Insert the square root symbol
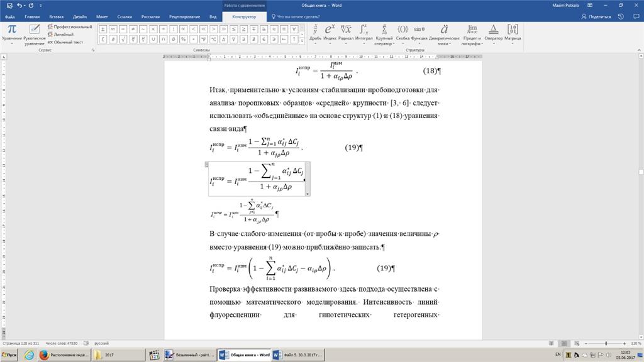Screen dimensions: 644x362 click(x=123, y=40)
